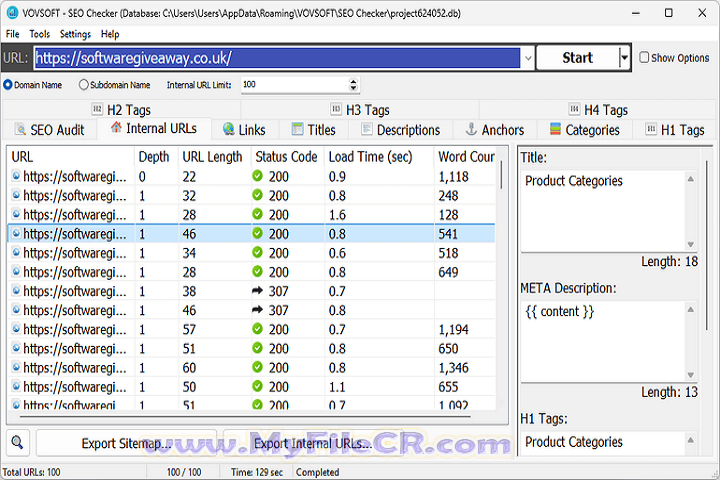Switch to the Links tab
This screenshot has height=480, width=720.
[x=244, y=130]
